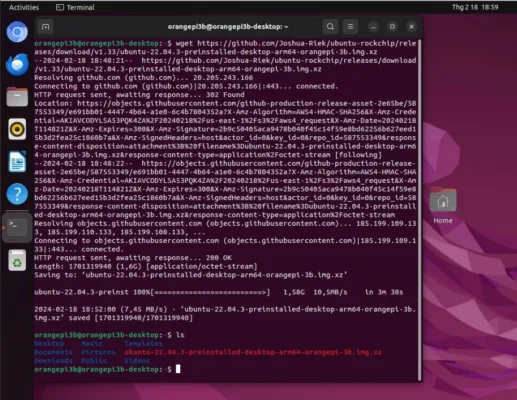Screen dimensions: 517x400
Task: Click the 'Length: 1701319940' line
Action: [x=146, y=266]
